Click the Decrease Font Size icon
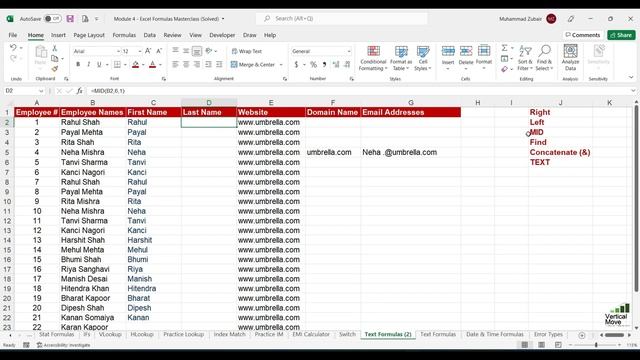 click(x=159, y=51)
